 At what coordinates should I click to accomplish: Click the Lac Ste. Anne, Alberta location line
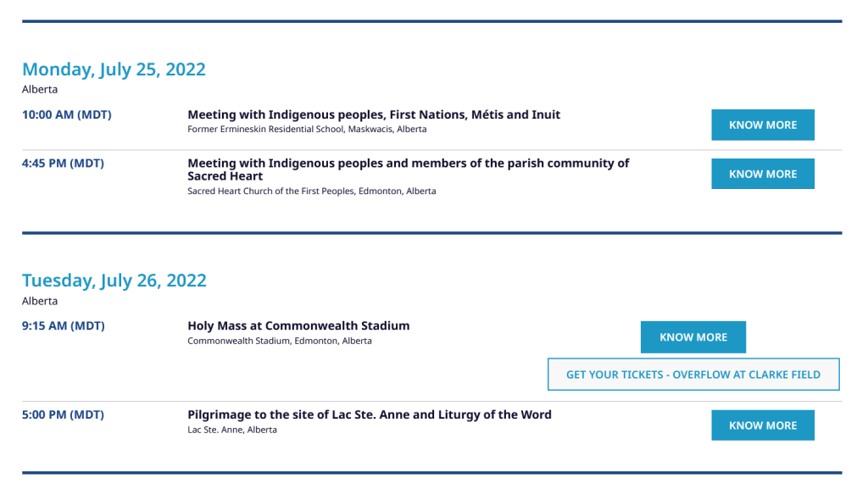tap(231, 430)
